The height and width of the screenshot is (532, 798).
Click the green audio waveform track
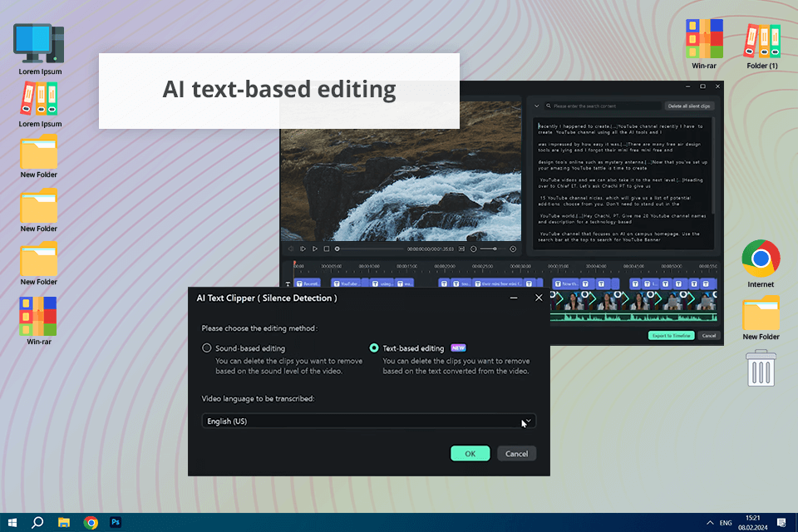[x=633, y=318]
